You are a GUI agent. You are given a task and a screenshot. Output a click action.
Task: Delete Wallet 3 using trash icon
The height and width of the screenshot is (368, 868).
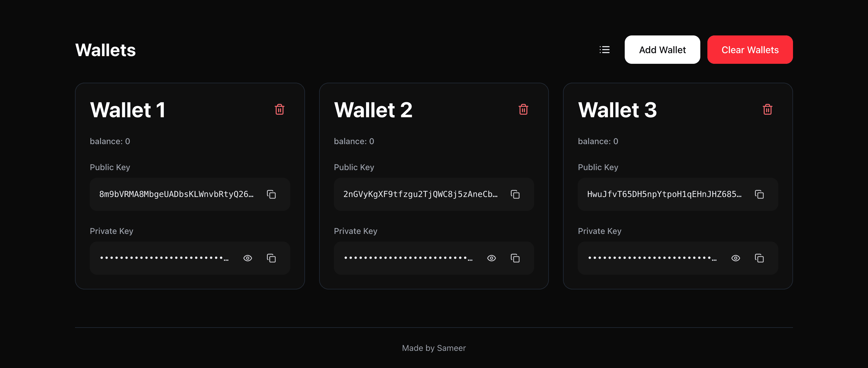(x=768, y=109)
